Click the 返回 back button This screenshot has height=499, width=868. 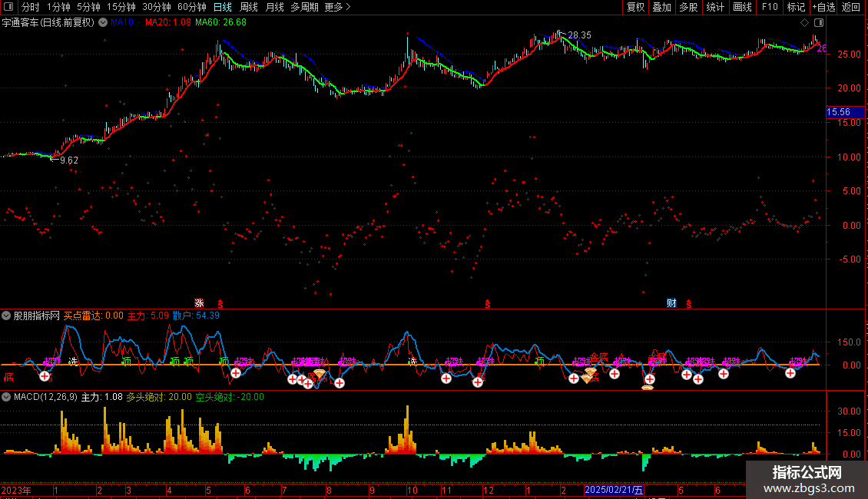(x=851, y=7)
